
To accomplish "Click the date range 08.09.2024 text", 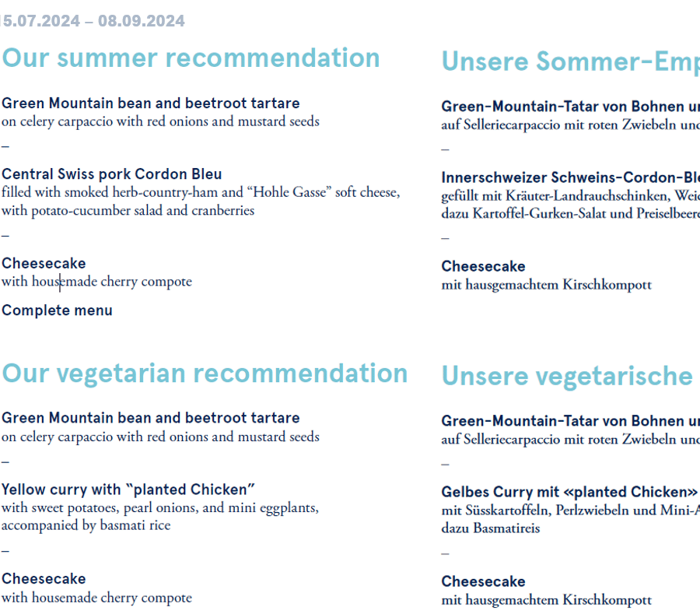I will [x=141, y=21].
